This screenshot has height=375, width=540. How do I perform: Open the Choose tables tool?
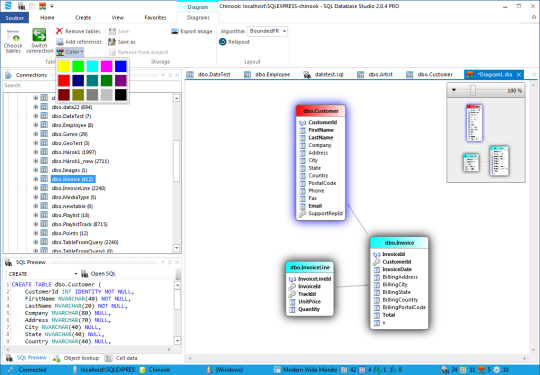tap(13, 41)
